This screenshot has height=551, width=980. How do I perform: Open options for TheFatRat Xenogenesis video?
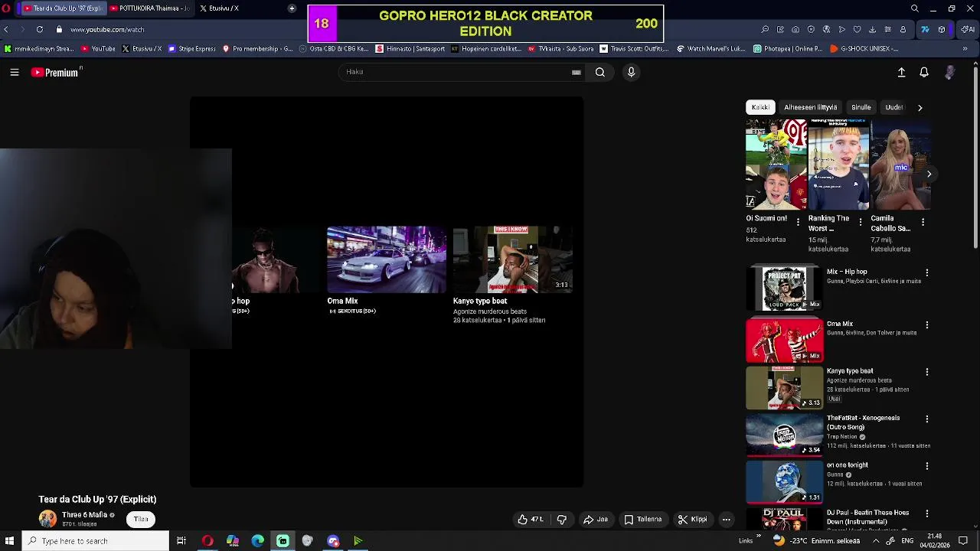tap(927, 419)
